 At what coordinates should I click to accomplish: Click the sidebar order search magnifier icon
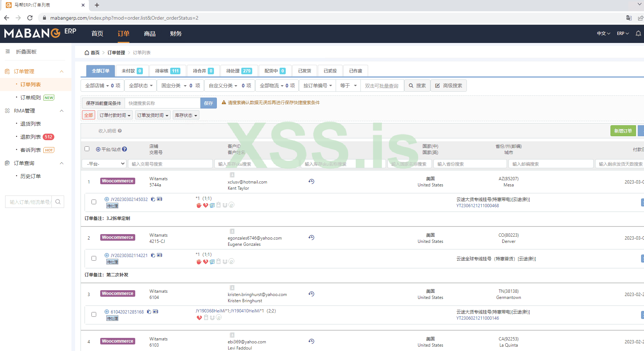point(58,202)
